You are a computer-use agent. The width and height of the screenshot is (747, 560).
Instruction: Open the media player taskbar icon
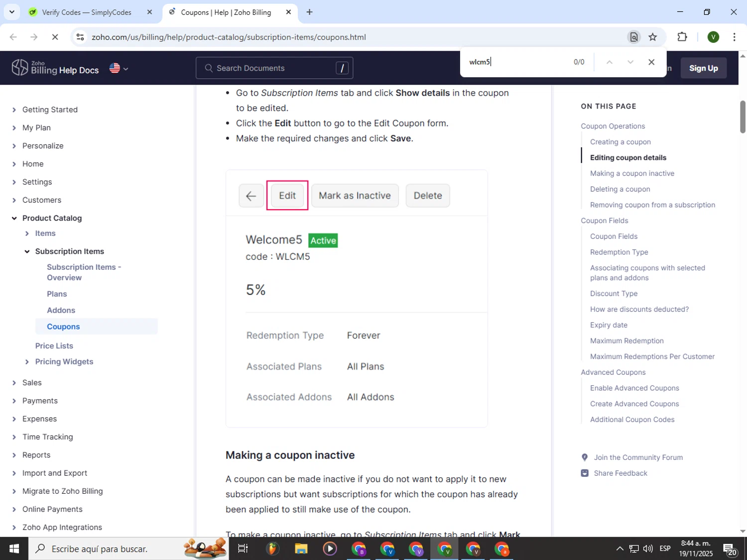[330, 549]
